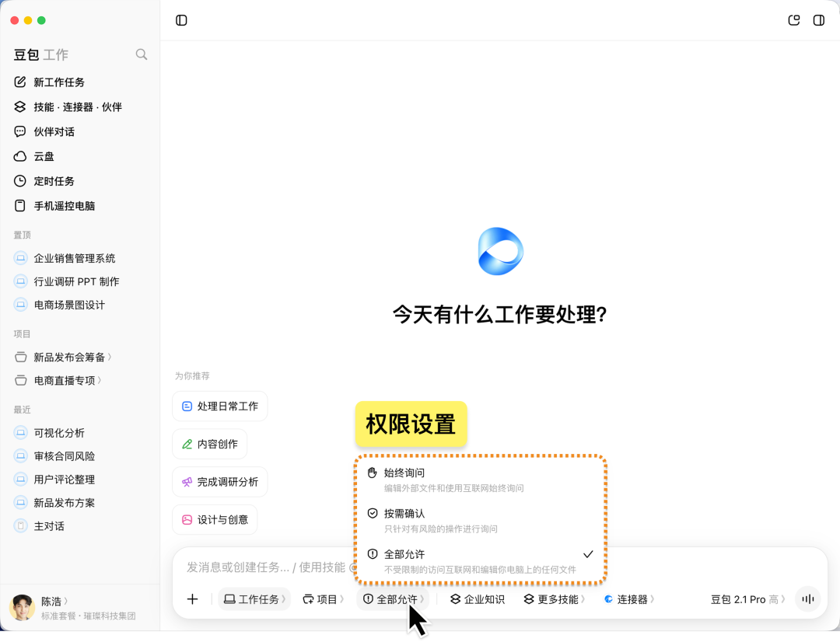Click the layers icon beside 技能·连接器·伙伴
Image resolution: width=840 pixels, height=642 pixels.
point(19,106)
